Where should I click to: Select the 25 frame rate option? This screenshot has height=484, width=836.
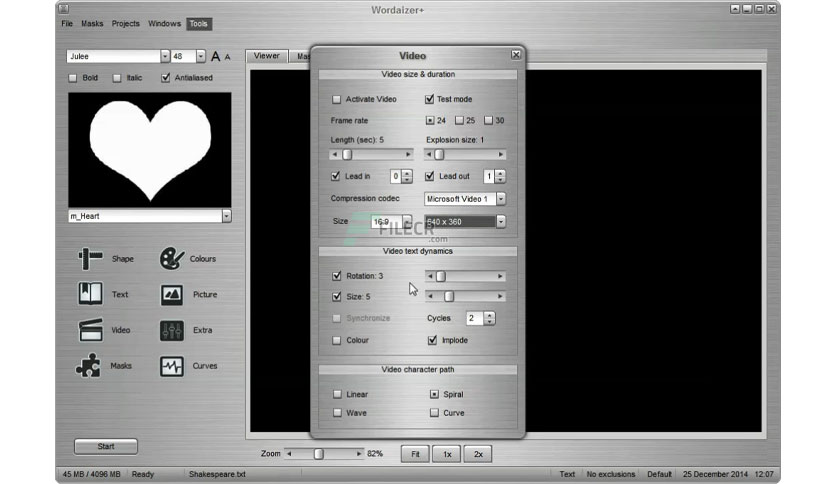(x=459, y=120)
